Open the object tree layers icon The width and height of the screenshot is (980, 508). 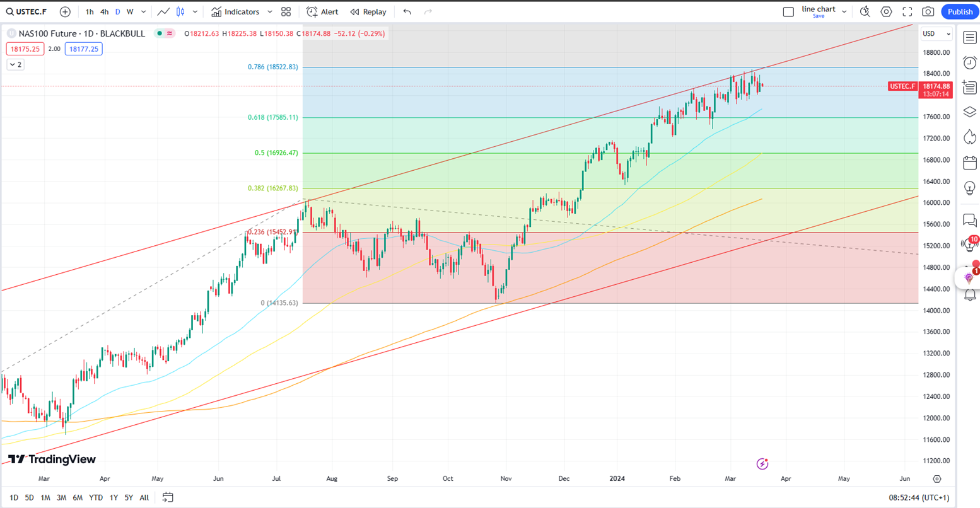tap(970, 112)
